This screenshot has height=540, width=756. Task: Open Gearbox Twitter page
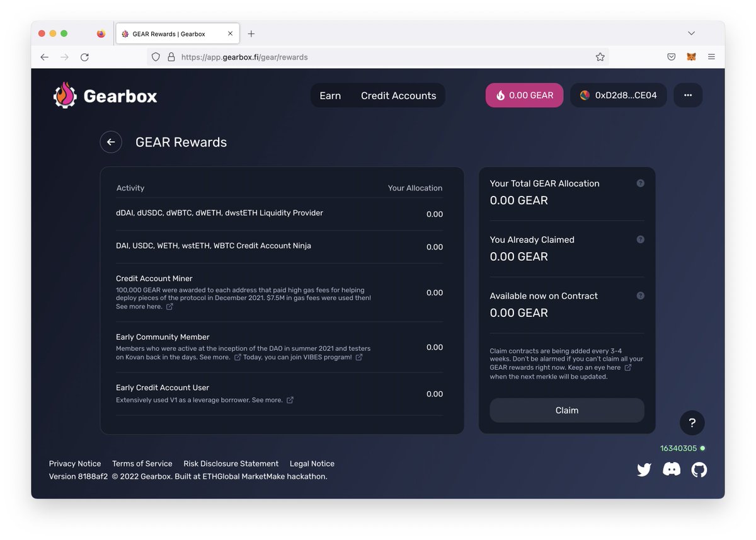(644, 469)
